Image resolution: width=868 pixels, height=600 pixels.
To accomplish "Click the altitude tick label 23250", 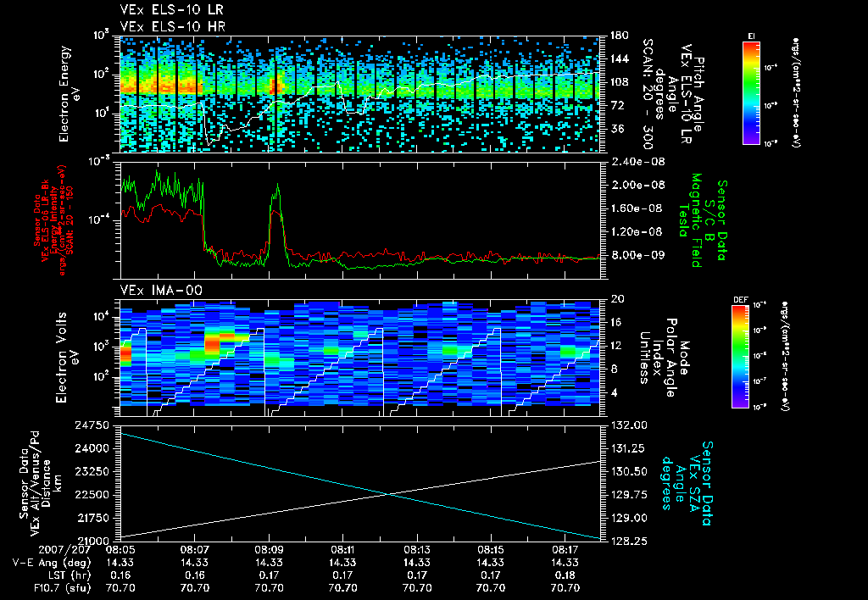I will (92, 471).
